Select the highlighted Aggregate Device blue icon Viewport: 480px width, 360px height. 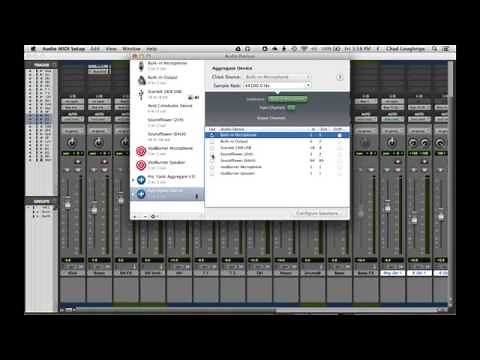(141, 194)
